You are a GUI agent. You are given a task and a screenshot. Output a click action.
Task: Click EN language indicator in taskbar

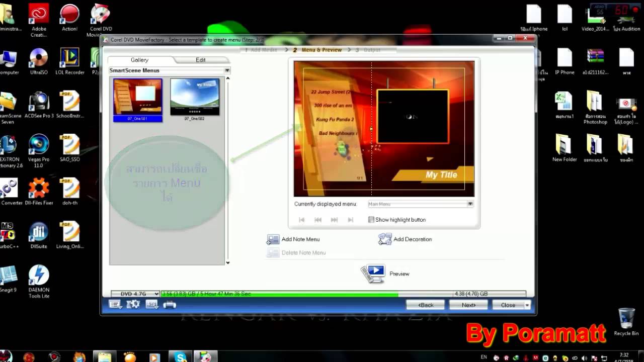[484, 357]
